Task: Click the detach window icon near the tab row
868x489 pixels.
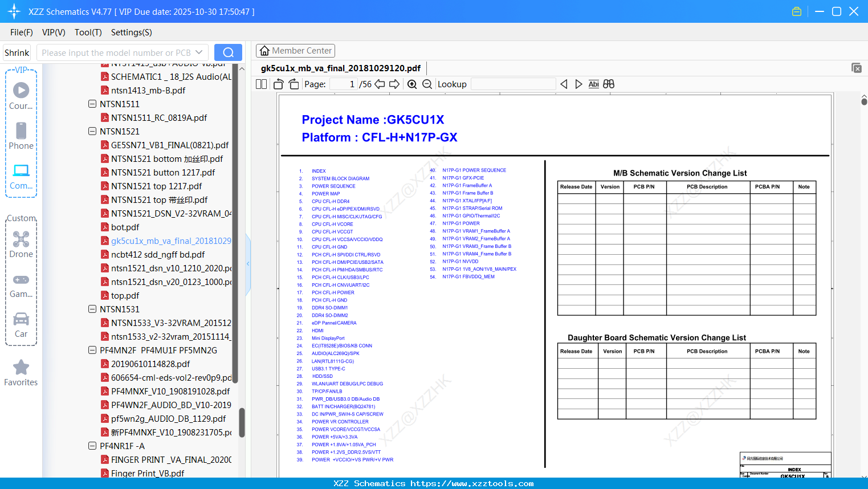Action: 857,68
